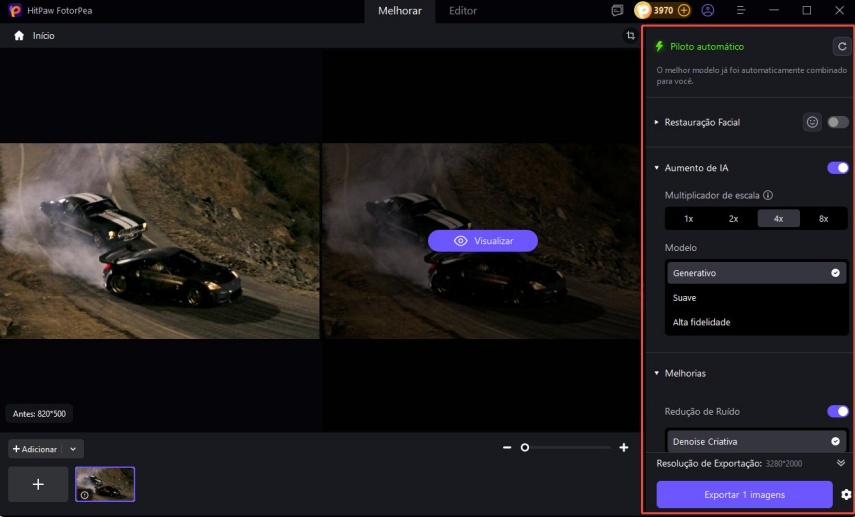
Task: Select the 8x scale multiplier
Action: [x=823, y=219]
